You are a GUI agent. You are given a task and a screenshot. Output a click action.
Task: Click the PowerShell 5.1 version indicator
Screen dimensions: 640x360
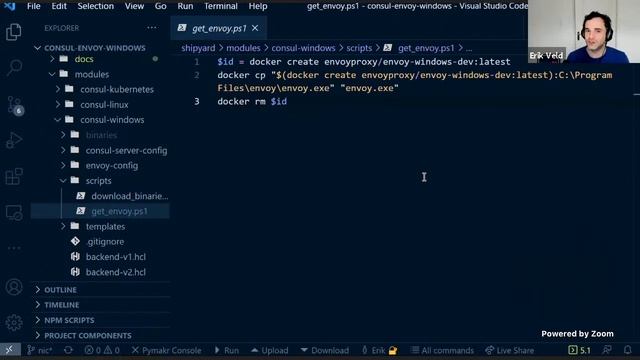(580, 350)
